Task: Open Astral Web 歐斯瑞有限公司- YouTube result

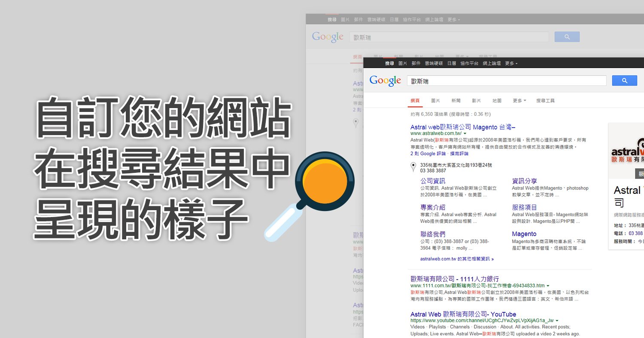Action: click(463, 314)
